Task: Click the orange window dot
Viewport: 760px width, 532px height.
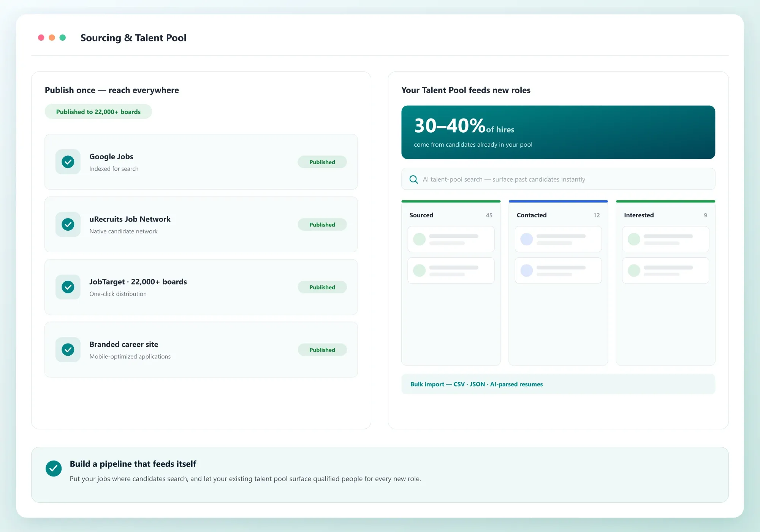Action: click(x=52, y=38)
